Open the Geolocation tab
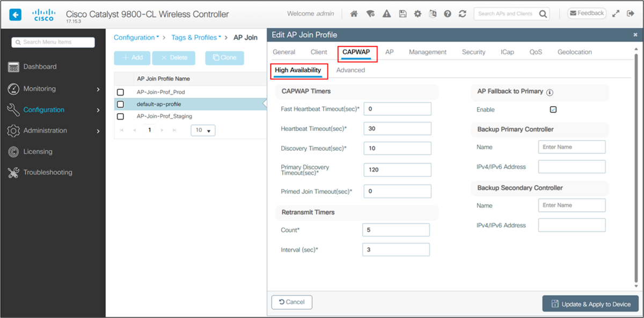The height and width of the screenshot is (318, 644). (x=575, y=52)
